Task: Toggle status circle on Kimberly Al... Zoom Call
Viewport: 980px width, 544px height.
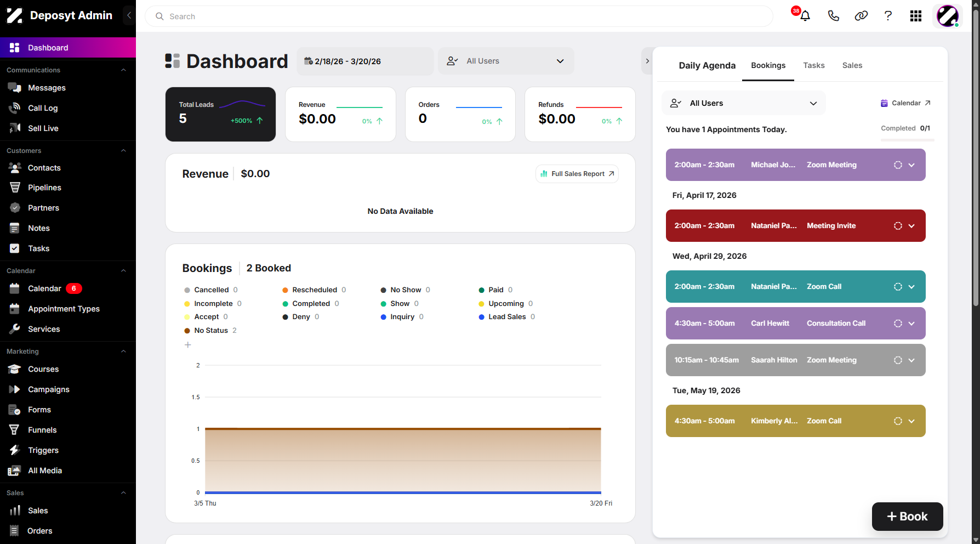Action: (x=898, y=421)
